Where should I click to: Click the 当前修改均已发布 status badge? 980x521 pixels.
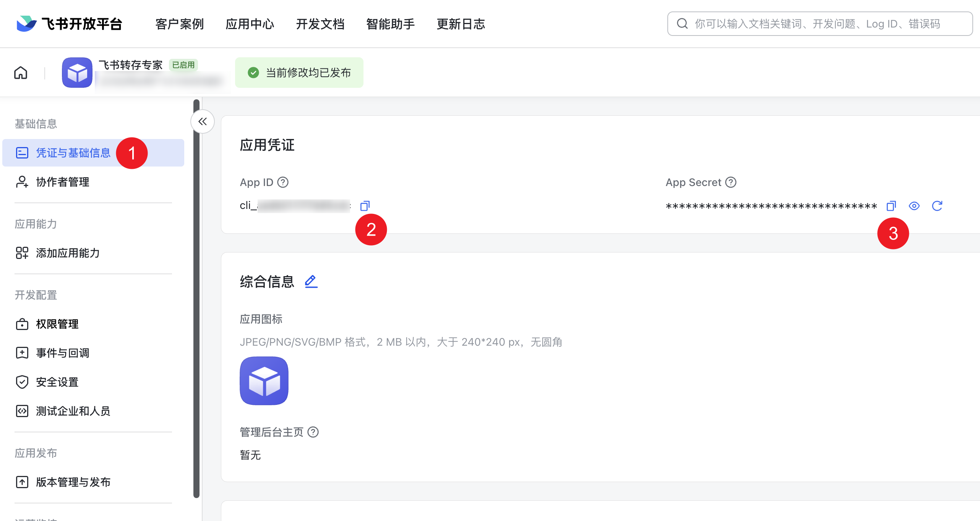tap(299, 73)
